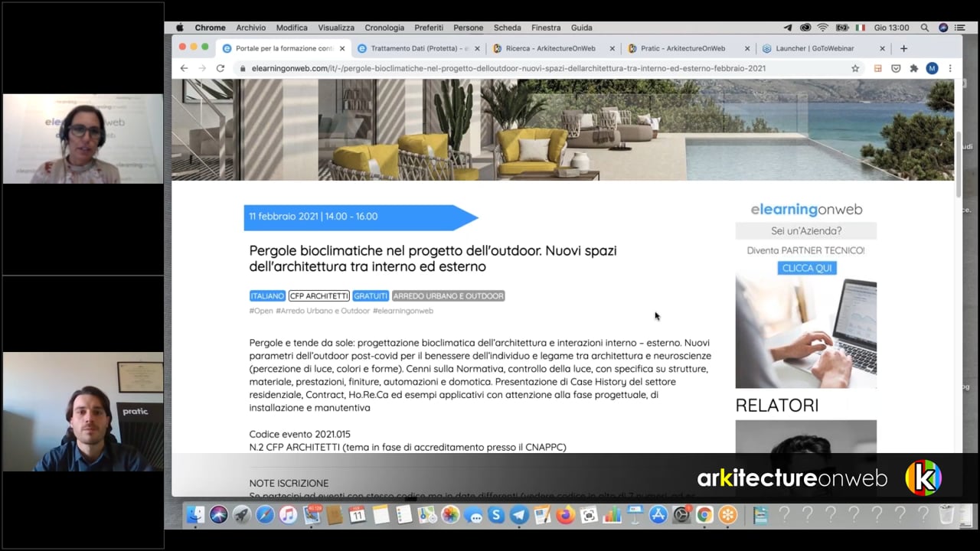This screenshot has width=980, height=551.
Task: Open the Visualizza menu
Action: [x=336, y=28]
